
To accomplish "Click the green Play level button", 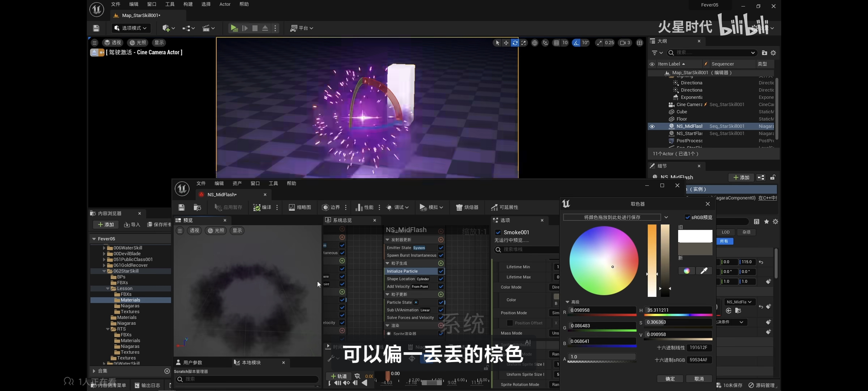I will click(x=234, y=28).
